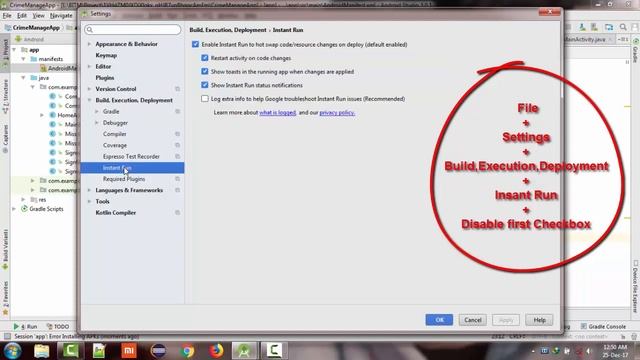Open File Explorer from taskbar
640x360 pixels.
click(42, 351)
